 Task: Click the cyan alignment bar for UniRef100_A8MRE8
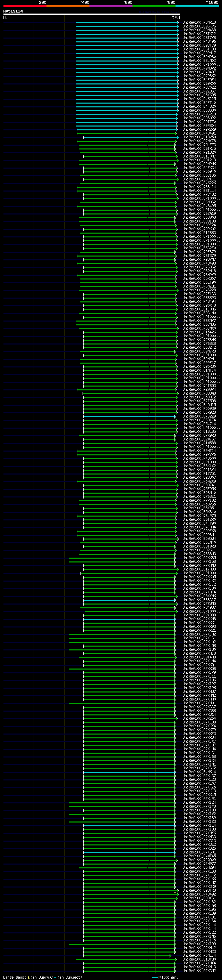pyautogui.click(x=127, y=23)
